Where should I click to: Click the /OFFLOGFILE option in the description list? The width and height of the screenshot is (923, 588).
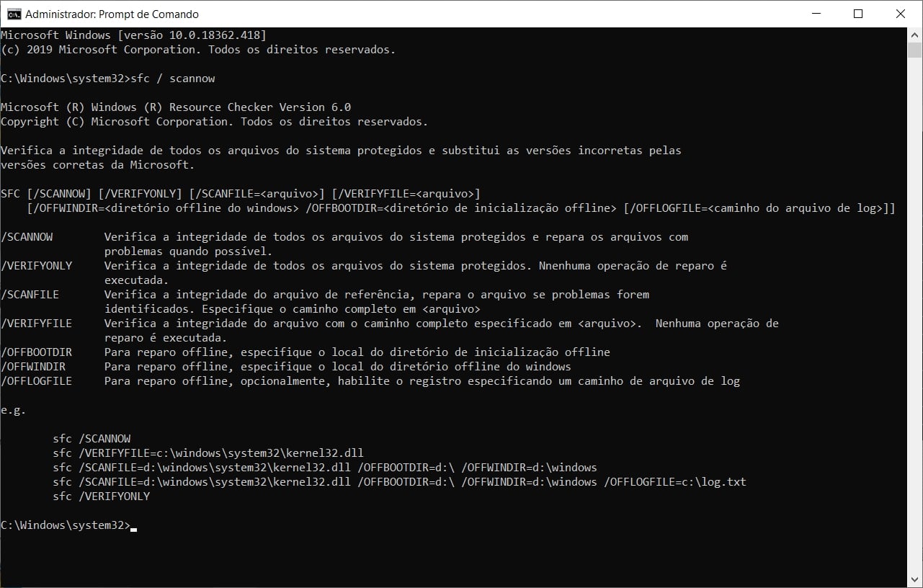37,381
